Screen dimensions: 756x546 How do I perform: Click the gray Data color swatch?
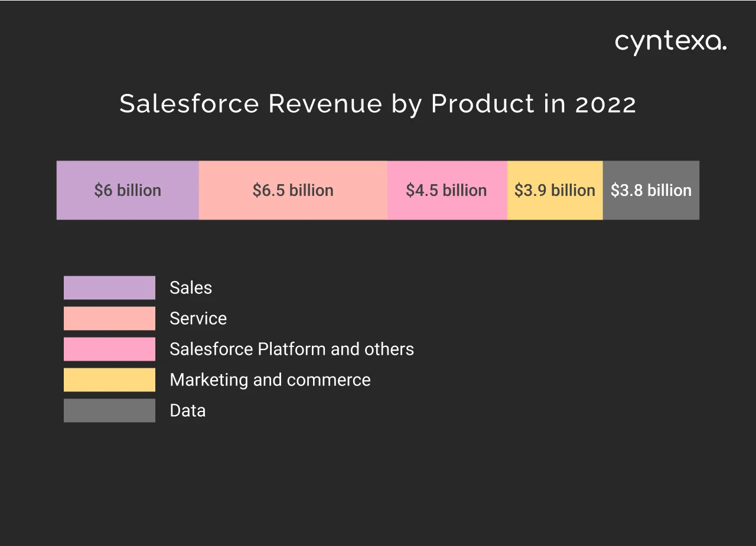109,410
